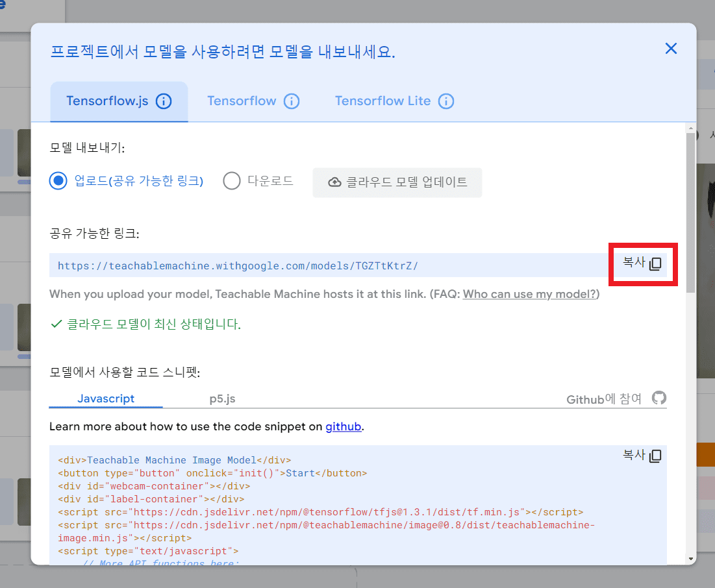Copy the shareable link with 복사 button
This screenshot has height=588, width=715.
pyautogui.click(x=642, y=263)
